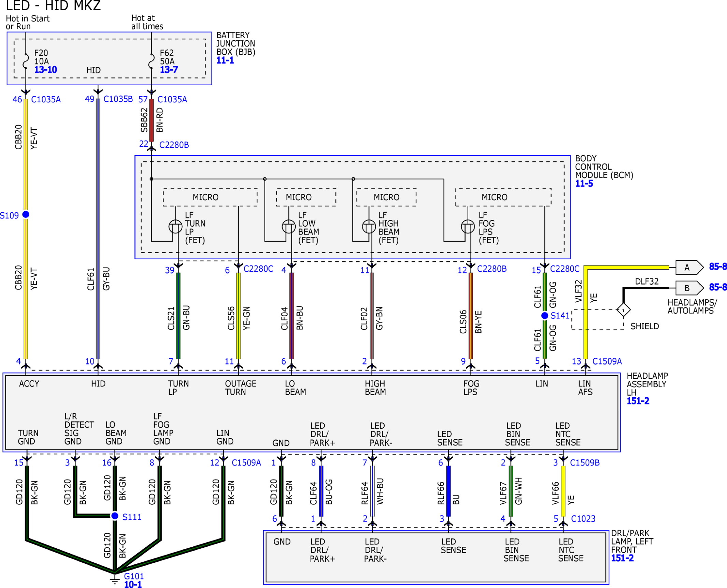The image size is (727, 588).
Task: Click the SBB62 circuit label
Action: pos(144,120)
